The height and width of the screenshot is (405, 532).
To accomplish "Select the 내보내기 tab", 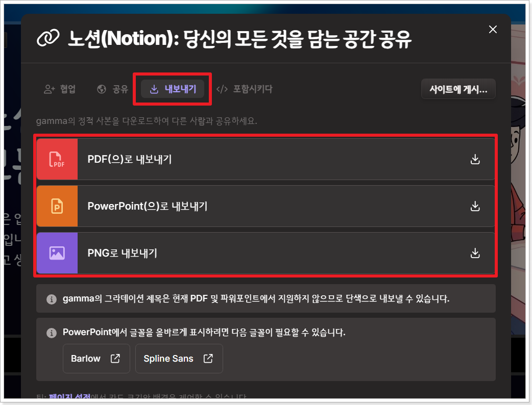I will coord(173,89).
